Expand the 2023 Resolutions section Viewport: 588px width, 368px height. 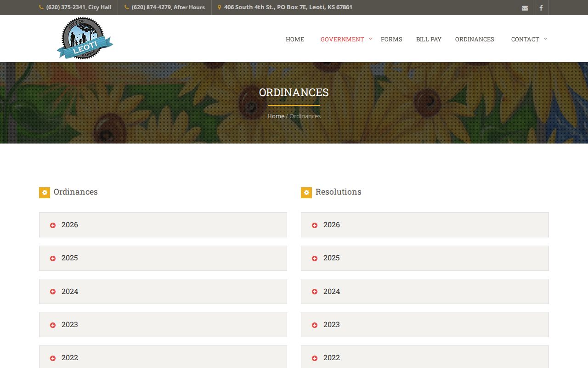point(425,324)
